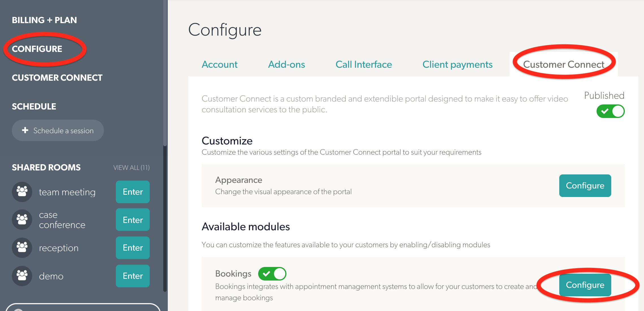Toggle the Published switch off

(x=610, y=111)
